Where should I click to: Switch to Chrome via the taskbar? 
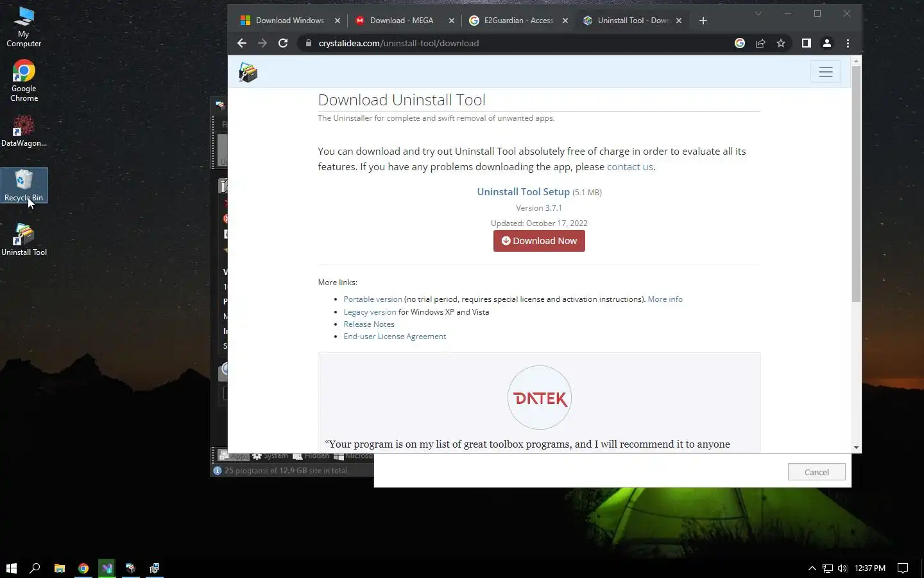[x=83, y=568]
